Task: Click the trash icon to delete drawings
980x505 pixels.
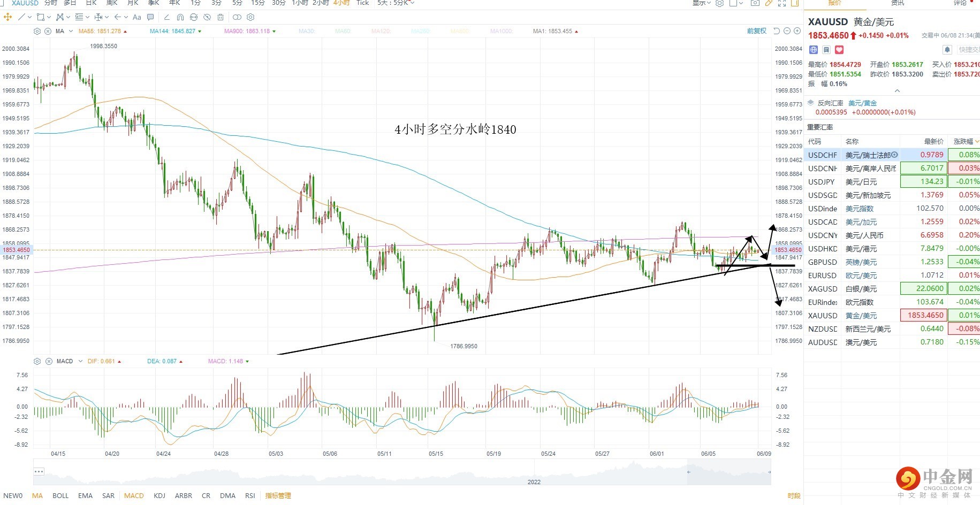Action: (x=221, y=17)
